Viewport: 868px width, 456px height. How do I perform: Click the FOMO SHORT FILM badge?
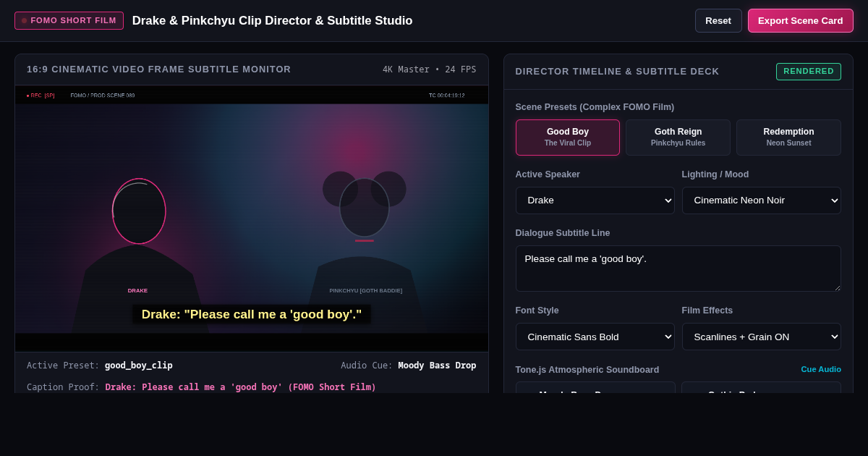coord(69,20)
